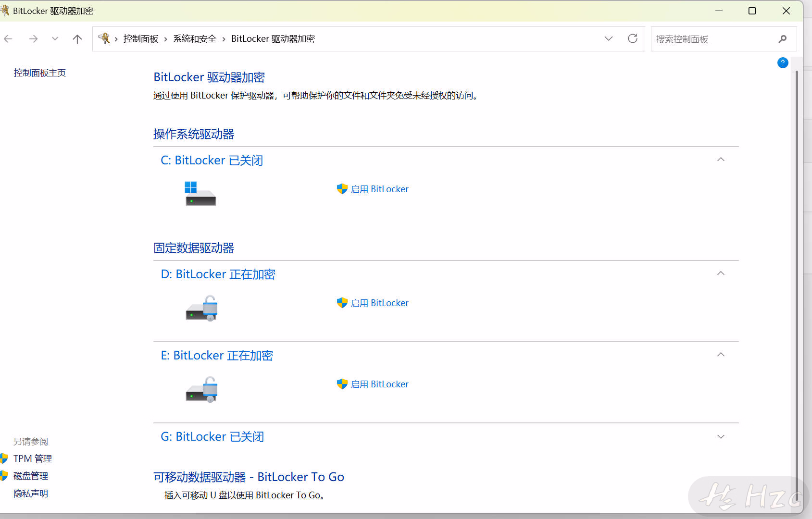
Task: Go to 控制面板主页
Action: pyautogui.click(x=40, y=73)
